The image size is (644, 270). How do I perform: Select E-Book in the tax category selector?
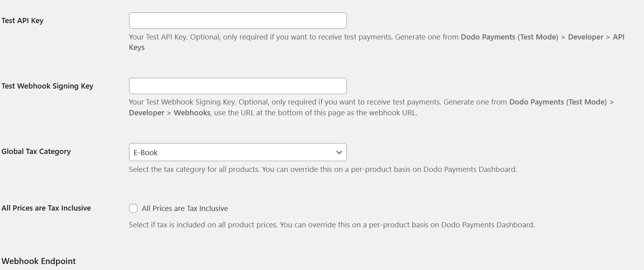[237, 152]
